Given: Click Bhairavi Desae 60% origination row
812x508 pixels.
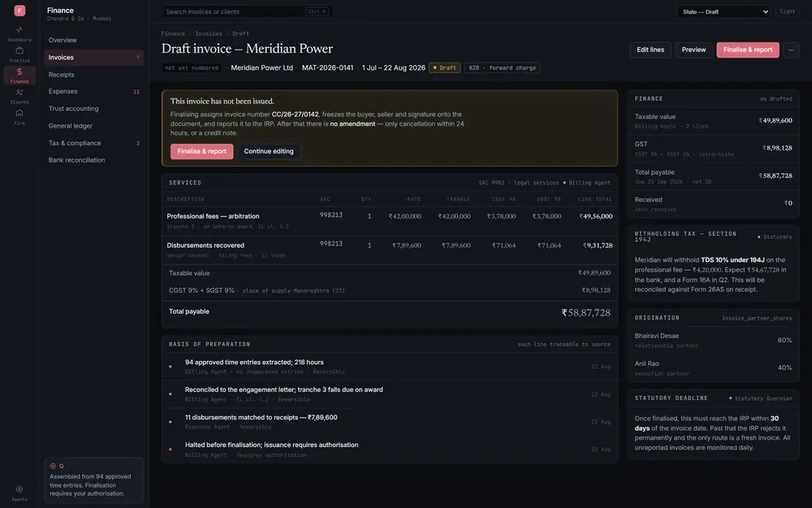Looking at the screenshot, I should pyautogui.click(x=713, y=340).
